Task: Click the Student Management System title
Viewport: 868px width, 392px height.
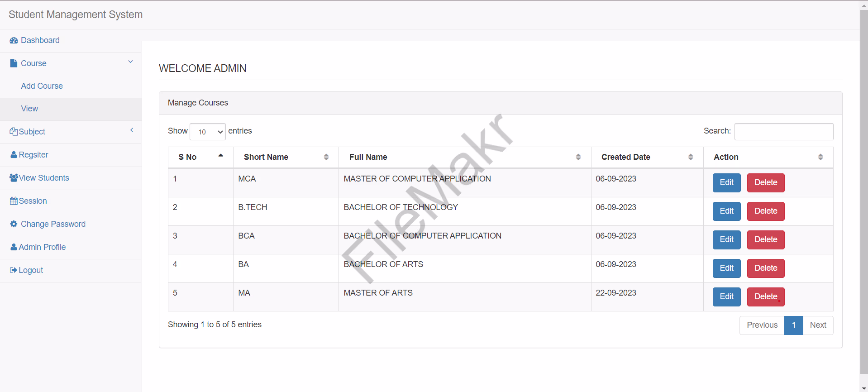Action: [x=76, y=14]
